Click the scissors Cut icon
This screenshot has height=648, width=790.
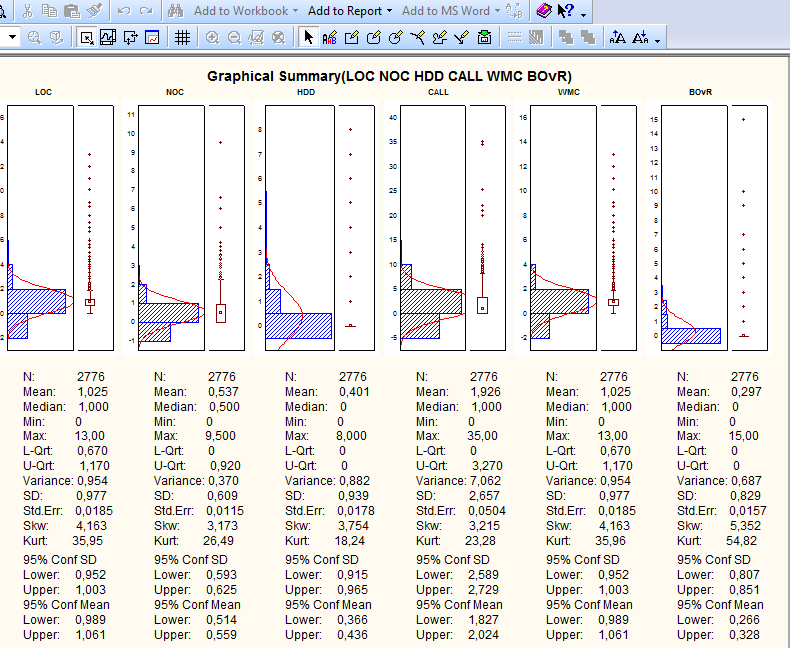28,11
